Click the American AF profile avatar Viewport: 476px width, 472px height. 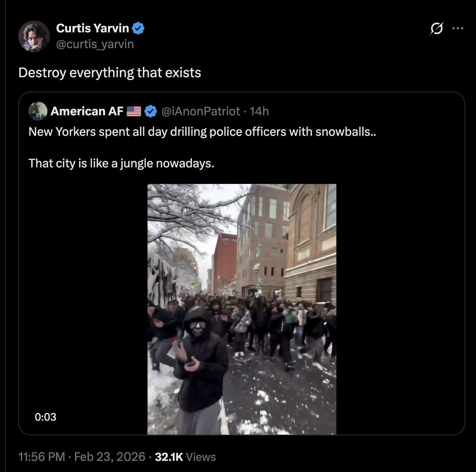click(38, 111)
